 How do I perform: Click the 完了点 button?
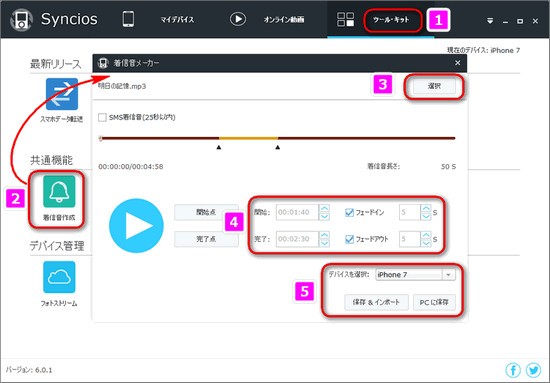tap(206, 239)
